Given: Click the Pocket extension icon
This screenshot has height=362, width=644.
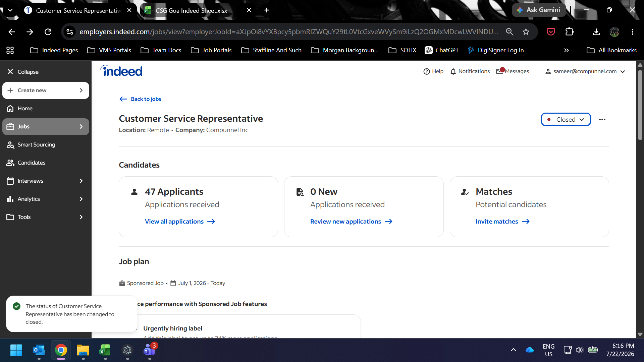Looking at the screenshot, I should click(551, 32).
